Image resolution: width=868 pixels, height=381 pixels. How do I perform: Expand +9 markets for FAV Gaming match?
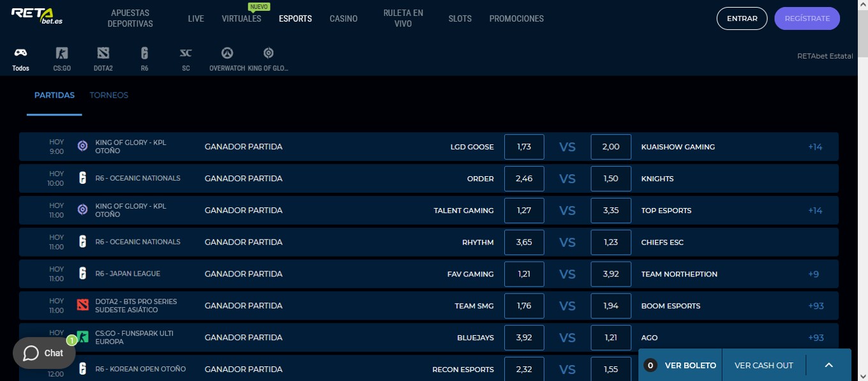(813, 274)
